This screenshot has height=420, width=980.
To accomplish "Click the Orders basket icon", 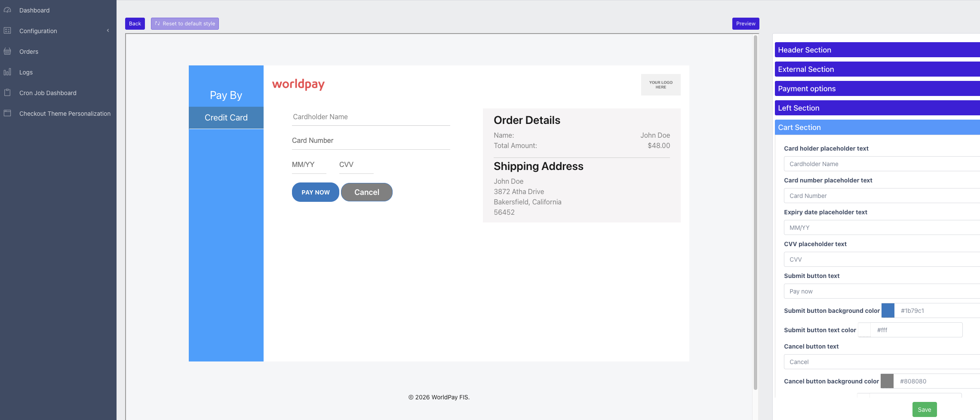I will [x=7, y=51].
